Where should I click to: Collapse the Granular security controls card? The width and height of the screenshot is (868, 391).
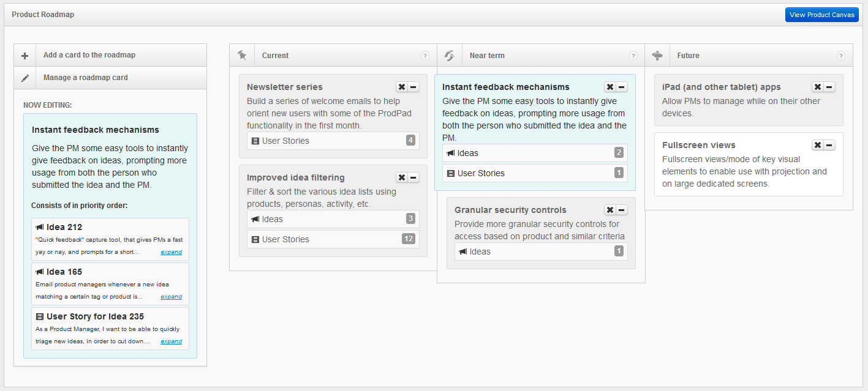pyautogui.click(x=622, y=210)
